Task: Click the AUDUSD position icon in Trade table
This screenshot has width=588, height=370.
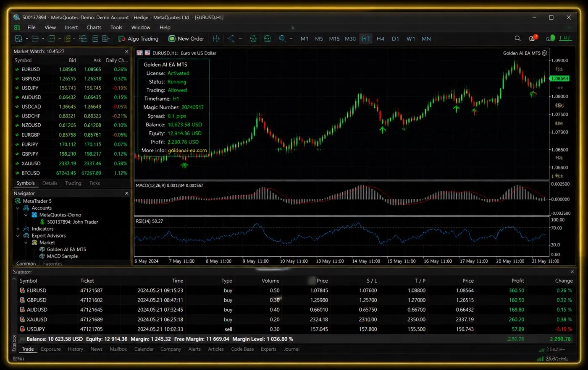Action: (x=22, y=310)
